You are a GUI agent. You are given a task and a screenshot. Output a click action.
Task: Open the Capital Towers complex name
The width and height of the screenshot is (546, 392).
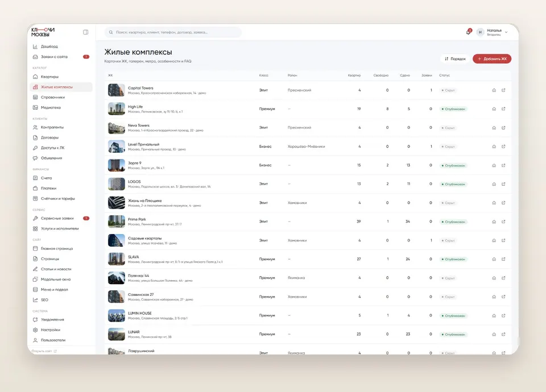(140, 88)
